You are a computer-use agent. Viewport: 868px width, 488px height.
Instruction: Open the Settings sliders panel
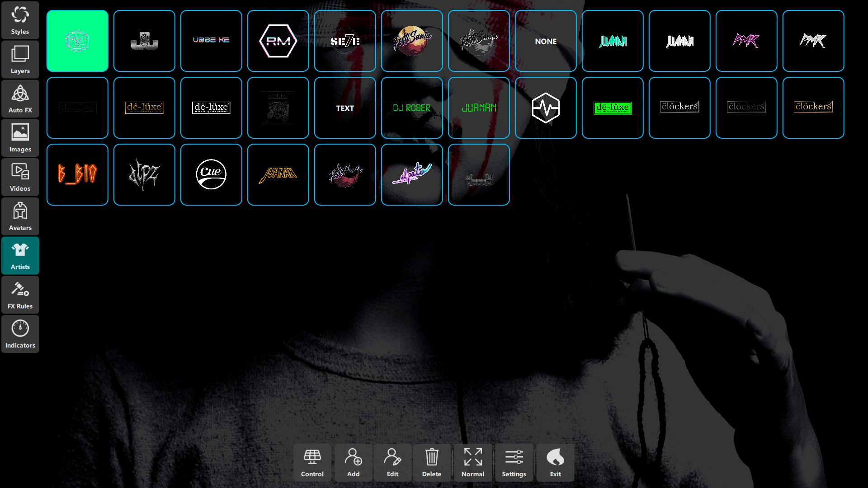pyautogui.click(x=514, y=462)
